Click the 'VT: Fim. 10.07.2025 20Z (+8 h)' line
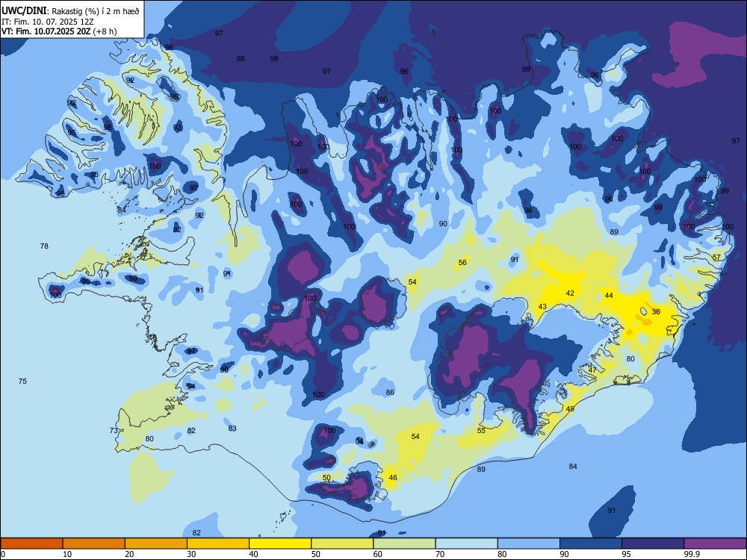 (59, 31)
